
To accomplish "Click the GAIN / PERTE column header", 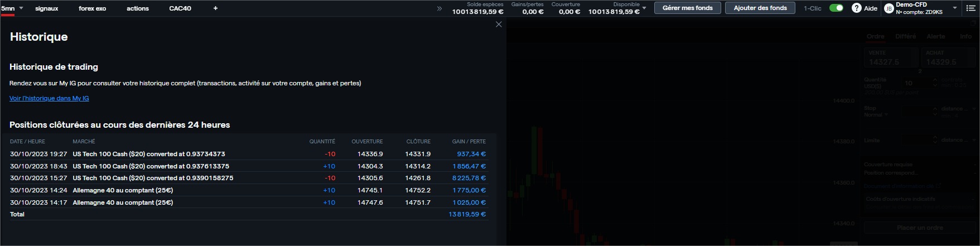I will [x=469, y=142].
